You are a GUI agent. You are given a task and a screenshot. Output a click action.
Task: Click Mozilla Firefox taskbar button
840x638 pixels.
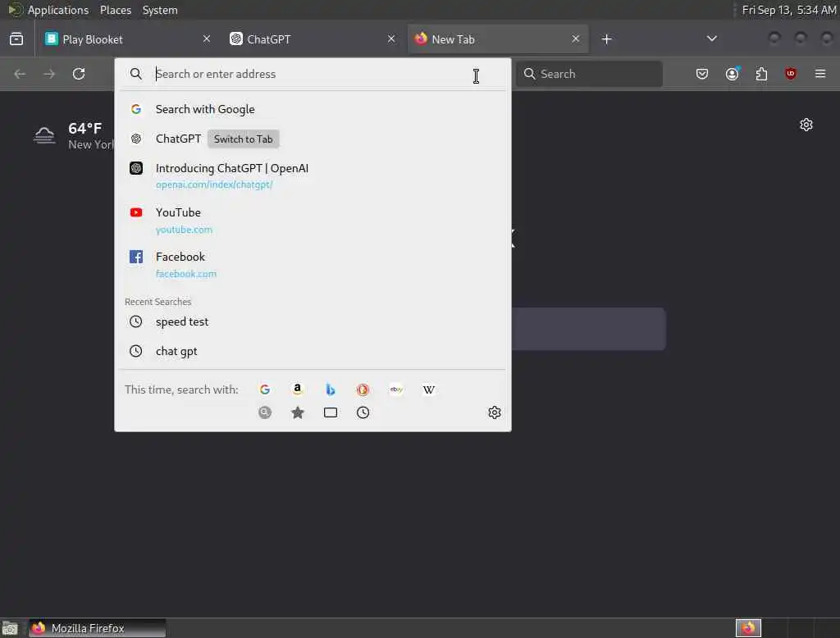tap(97, 628)
